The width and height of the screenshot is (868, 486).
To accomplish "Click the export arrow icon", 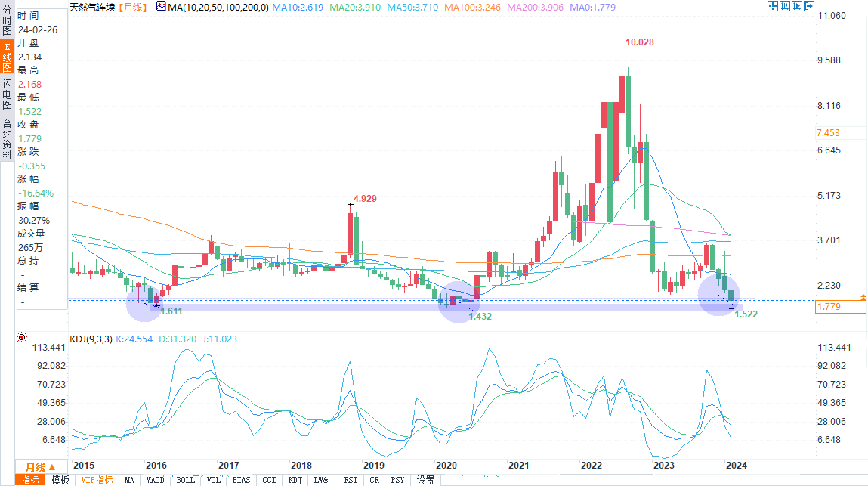I will point(810,6).
